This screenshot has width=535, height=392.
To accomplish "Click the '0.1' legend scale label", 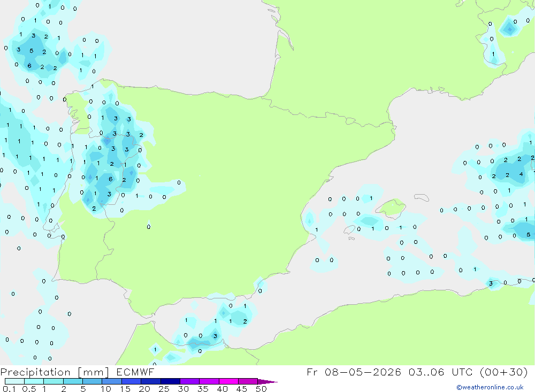I will click(x=9, y=389).
